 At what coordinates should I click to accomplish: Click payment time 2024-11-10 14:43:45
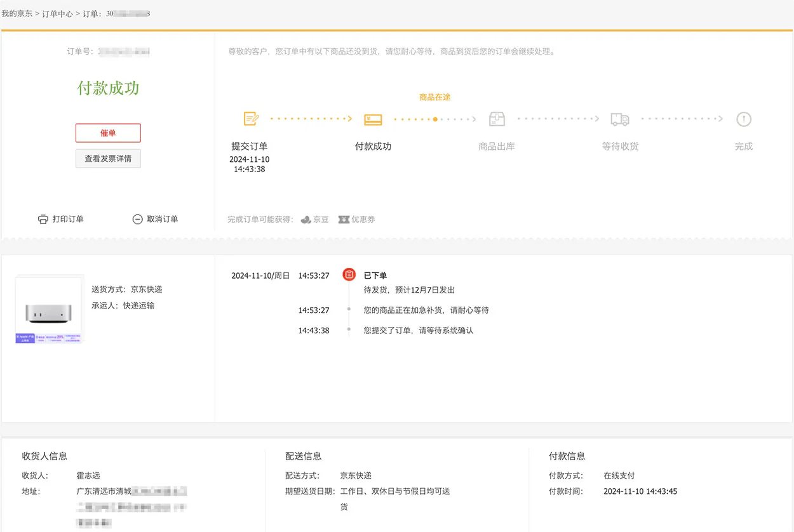coord(640,491)
